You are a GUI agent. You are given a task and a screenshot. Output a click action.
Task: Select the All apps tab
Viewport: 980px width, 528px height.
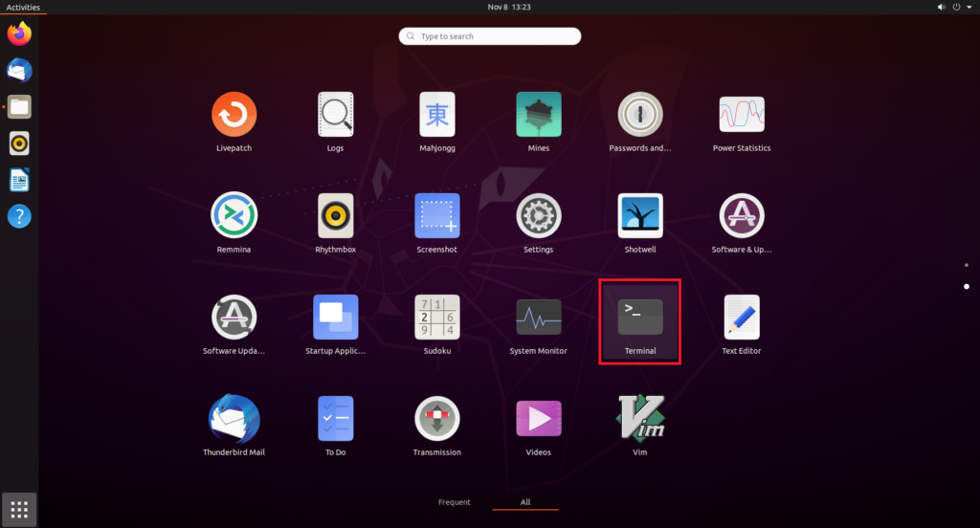[x=525, y=502]
